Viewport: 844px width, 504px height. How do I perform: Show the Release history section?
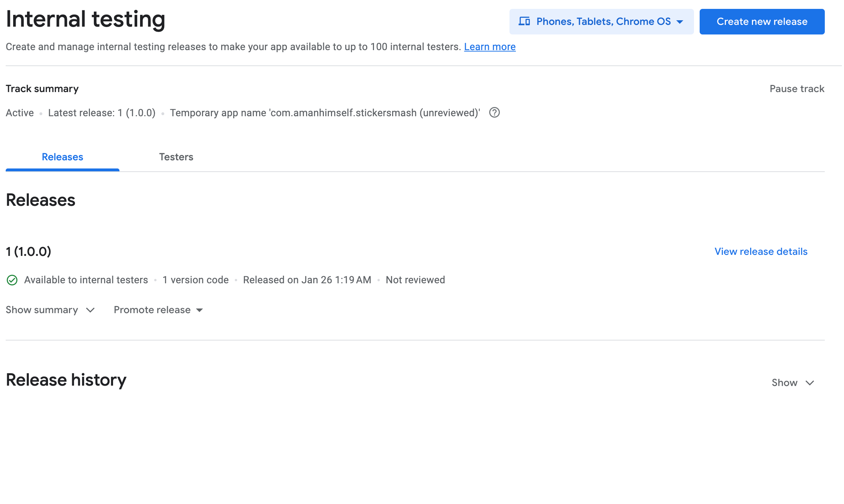tap(784, 383)
